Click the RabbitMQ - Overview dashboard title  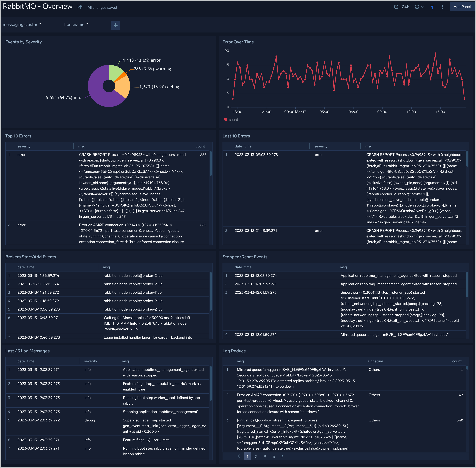pos(38,6)
